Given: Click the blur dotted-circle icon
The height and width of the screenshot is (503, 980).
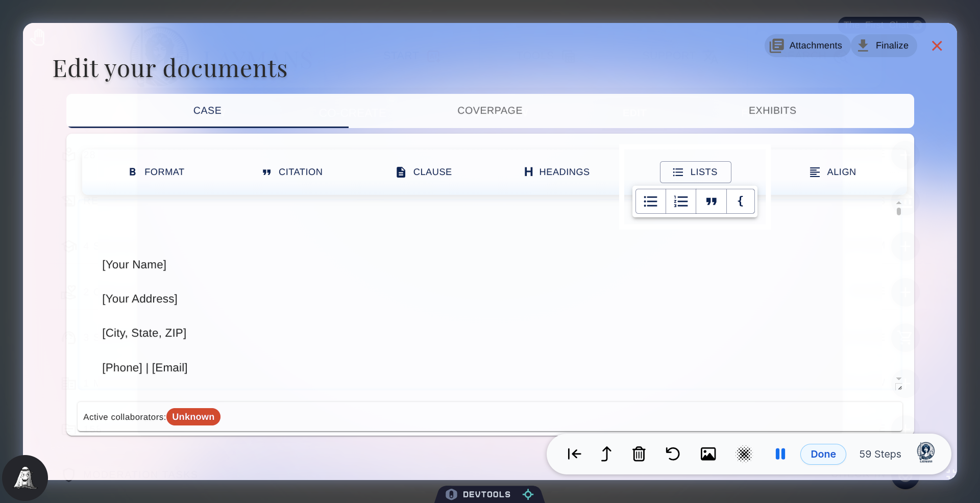Looking at the screenshot, I should [x=744, y=454].
